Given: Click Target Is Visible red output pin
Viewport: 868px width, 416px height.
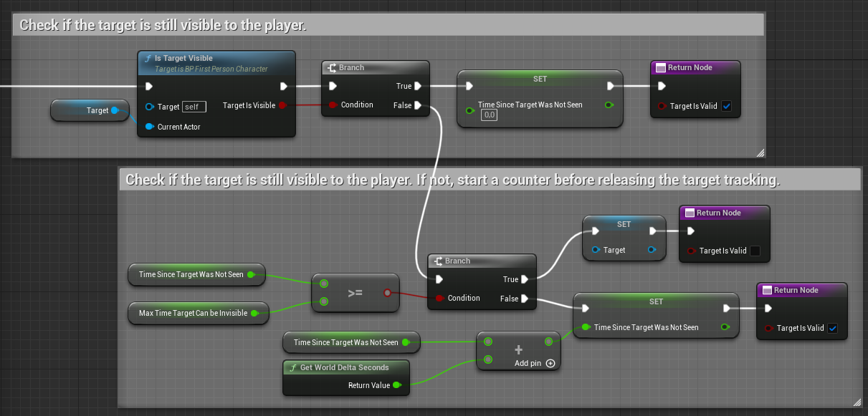Looking at the screenshot, I should click(x=282, y=105).
